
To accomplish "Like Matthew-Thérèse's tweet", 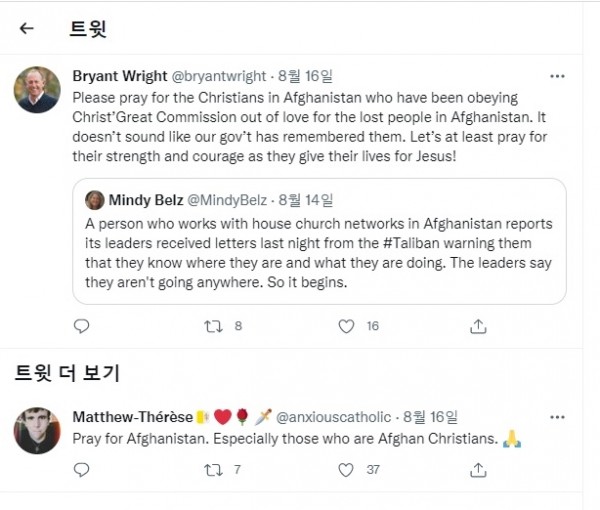I will click(346, 469).
